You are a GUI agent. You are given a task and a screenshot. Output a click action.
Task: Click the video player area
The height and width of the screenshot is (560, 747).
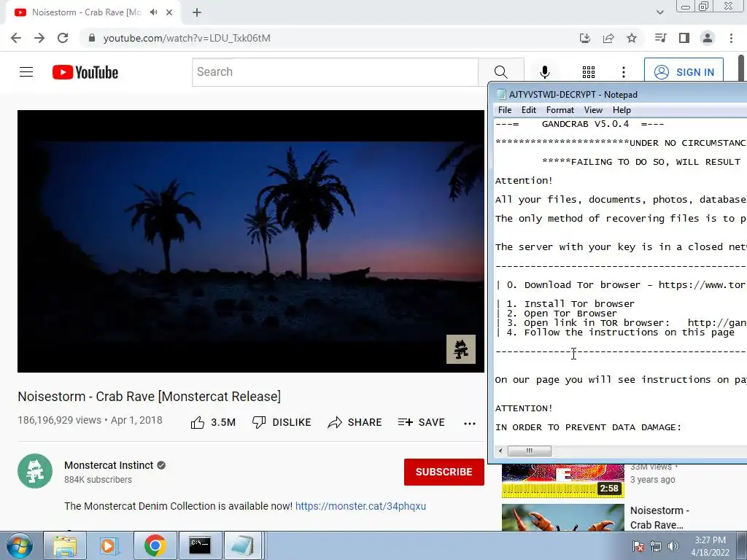point(251,241)
